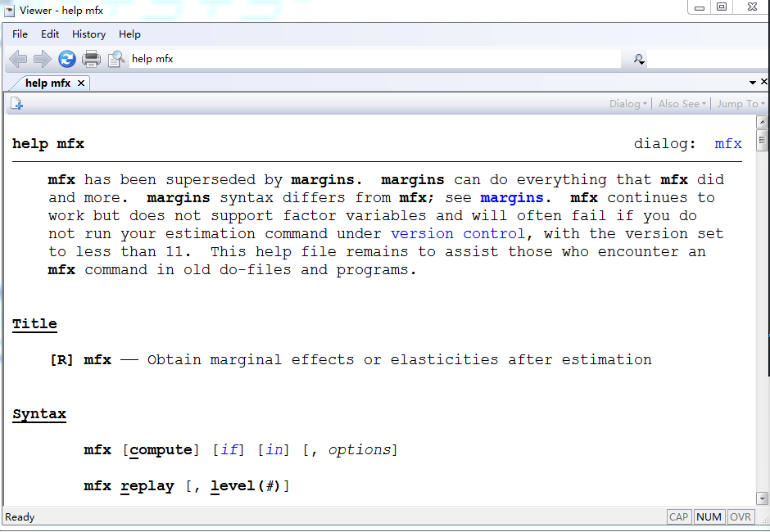Click the in syntax link
This screenshot has width=770, height=532.
pyautogui.click(x=274, y=450)
